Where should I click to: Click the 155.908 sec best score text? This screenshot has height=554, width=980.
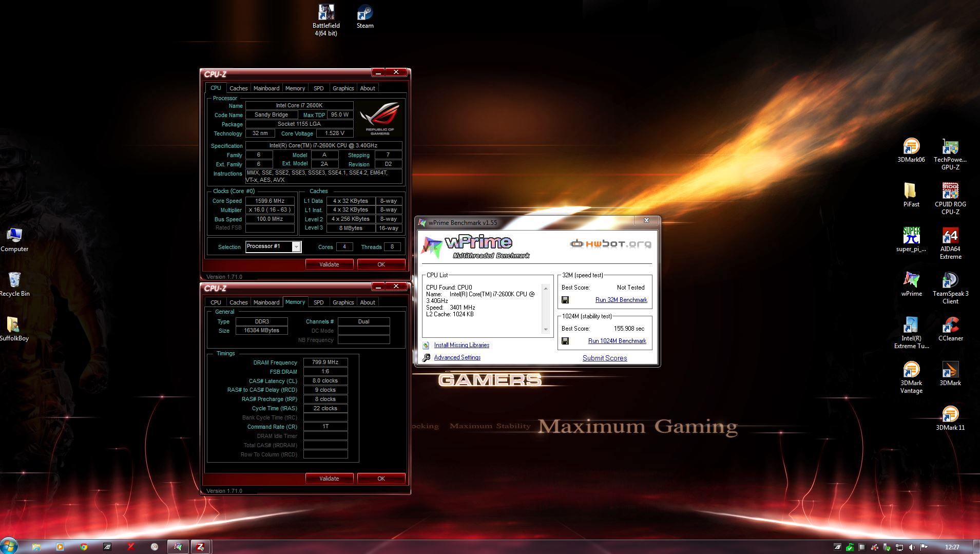[x=629, y=329]
